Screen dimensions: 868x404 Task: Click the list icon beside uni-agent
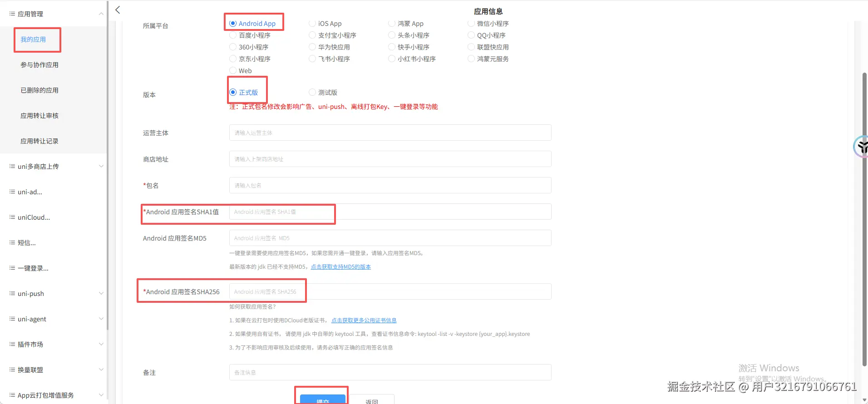[12, 319]
